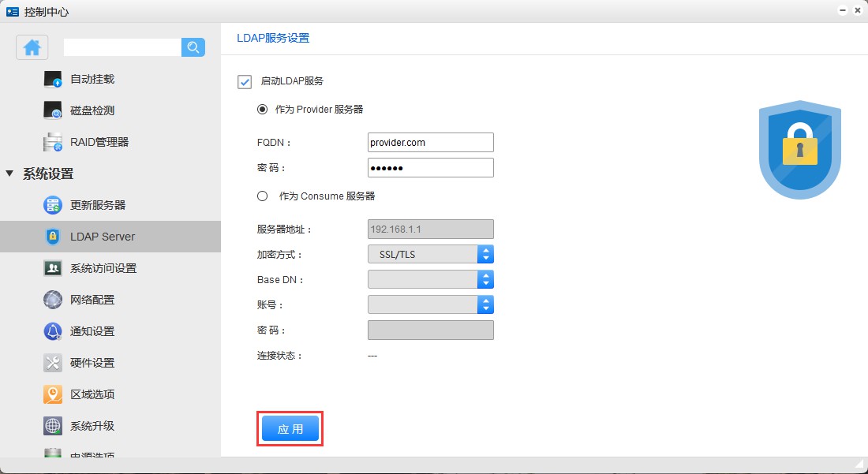Select the 磁盘检测 icon

[53, 110]
